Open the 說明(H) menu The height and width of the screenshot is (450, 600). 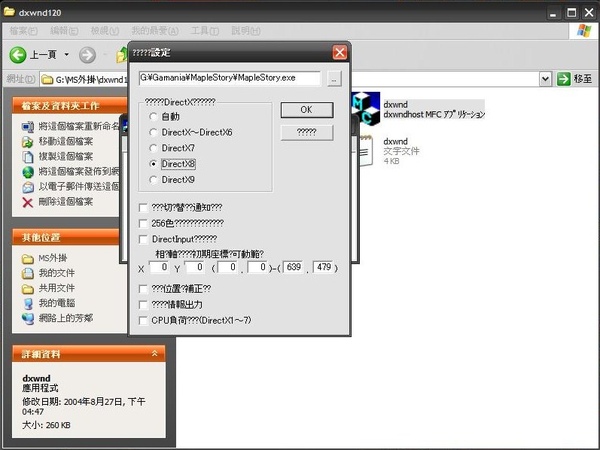click(x=246, y=31)
